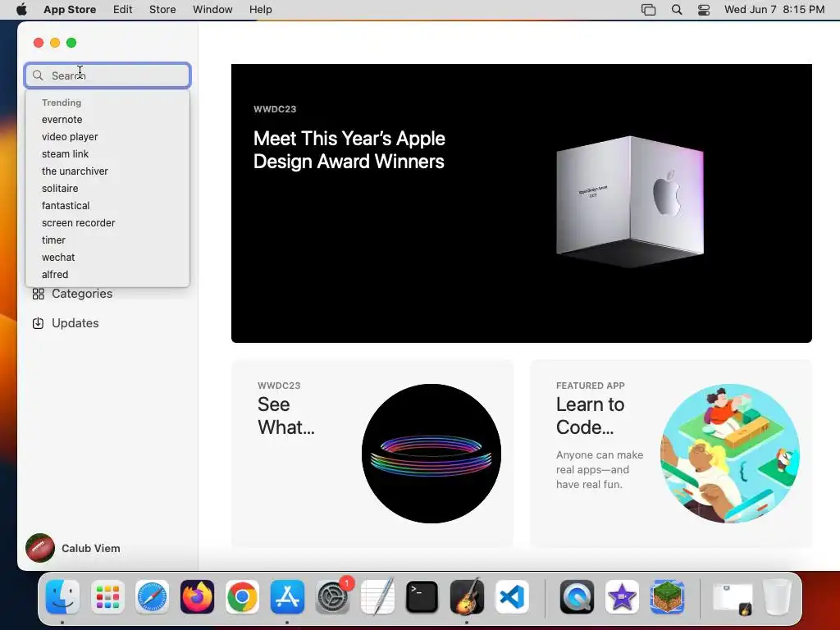Pick 'fantastical' from trending searches
The width and height of the screenshot is (840, 630).
[66, 205]
